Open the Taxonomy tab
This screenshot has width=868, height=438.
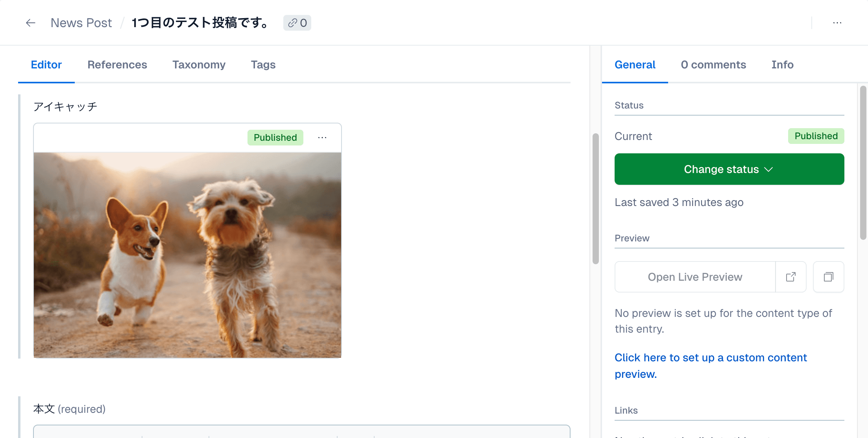pos(199,64)
